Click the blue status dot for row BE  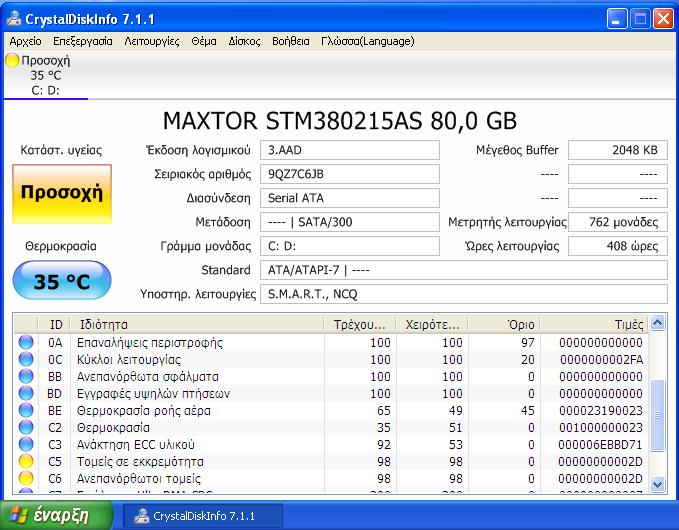point(27,410)
